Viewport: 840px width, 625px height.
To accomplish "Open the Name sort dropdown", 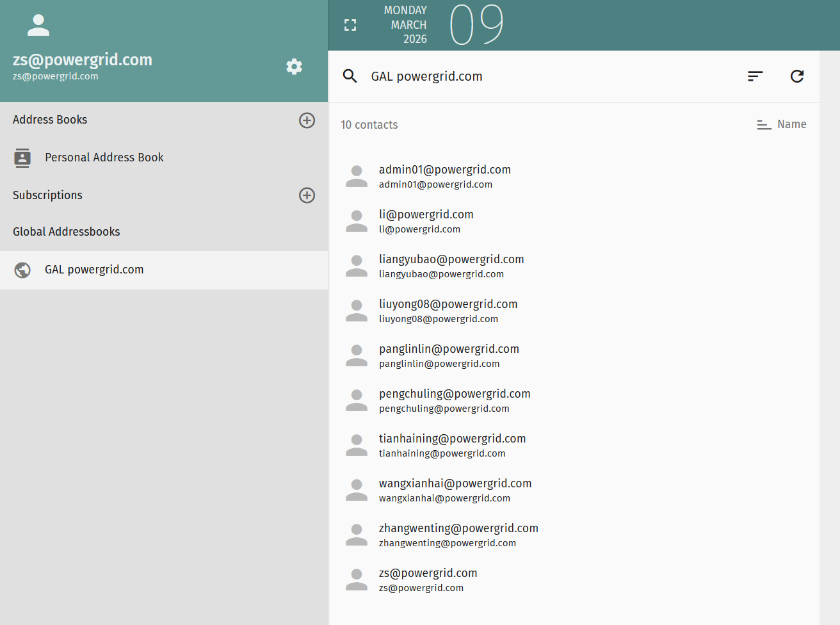I will (782, 124).
